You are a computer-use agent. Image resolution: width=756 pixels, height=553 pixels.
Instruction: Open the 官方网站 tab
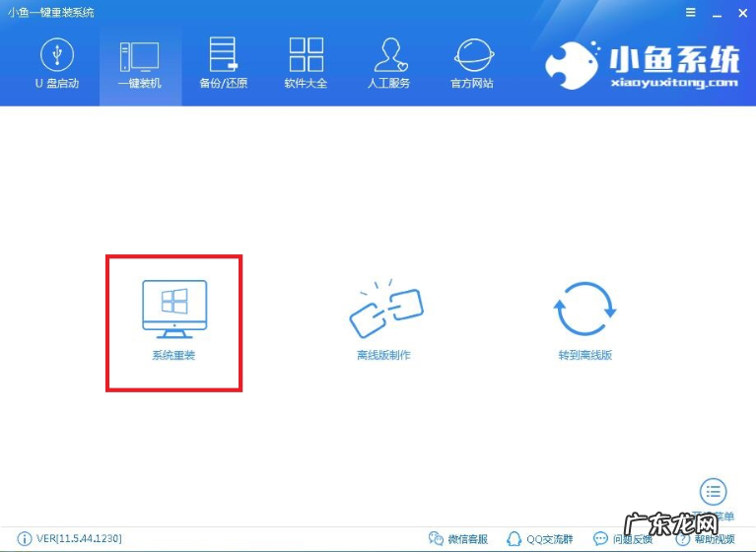(472, 64)
